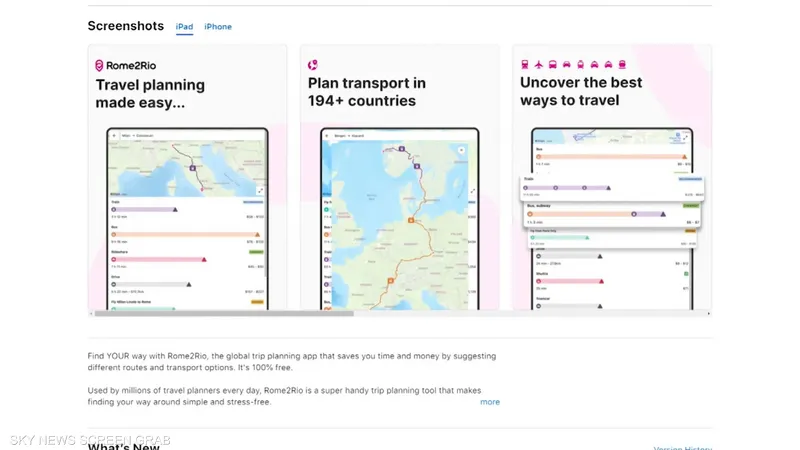Click map expand icon in first screenshot
Screen dimensions: 800x450
click(260, 191)
